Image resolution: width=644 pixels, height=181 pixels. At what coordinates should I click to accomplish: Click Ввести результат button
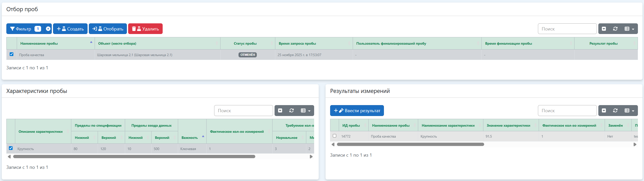[x=357, y=110]
